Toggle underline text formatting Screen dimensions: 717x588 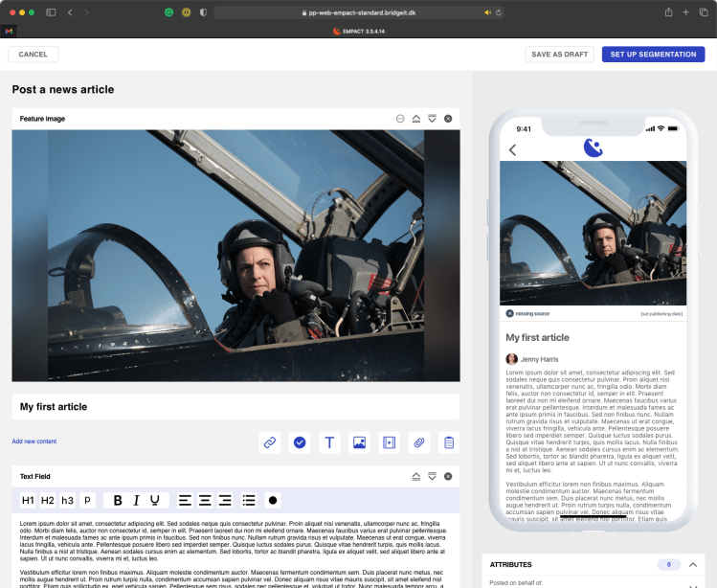[154, 500]
